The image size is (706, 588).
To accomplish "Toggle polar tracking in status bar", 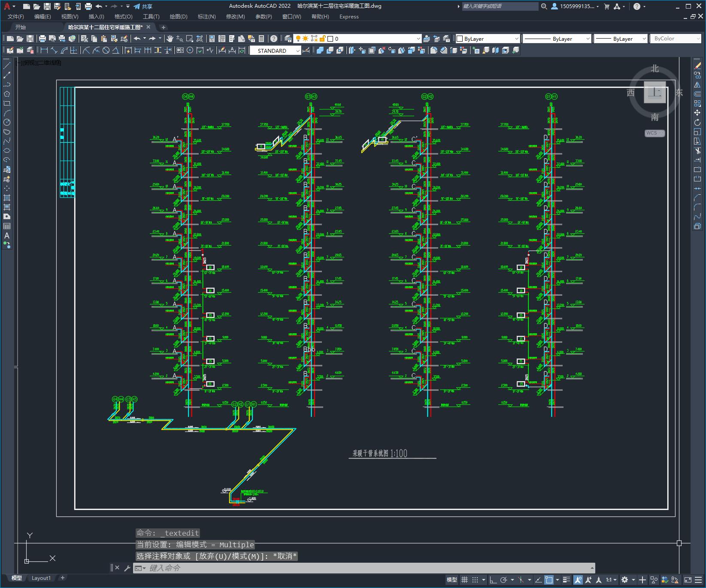I will pyautogui.click(x=504, y=580).
